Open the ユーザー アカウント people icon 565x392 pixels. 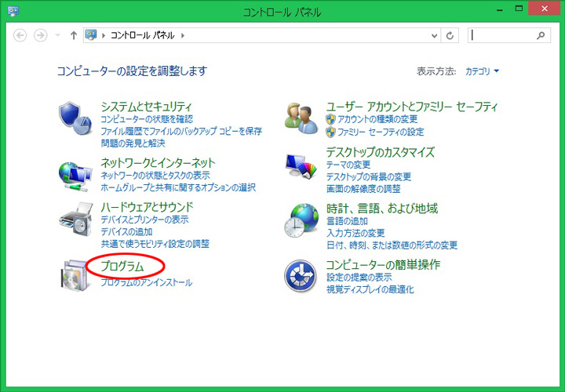pos(301,118)
